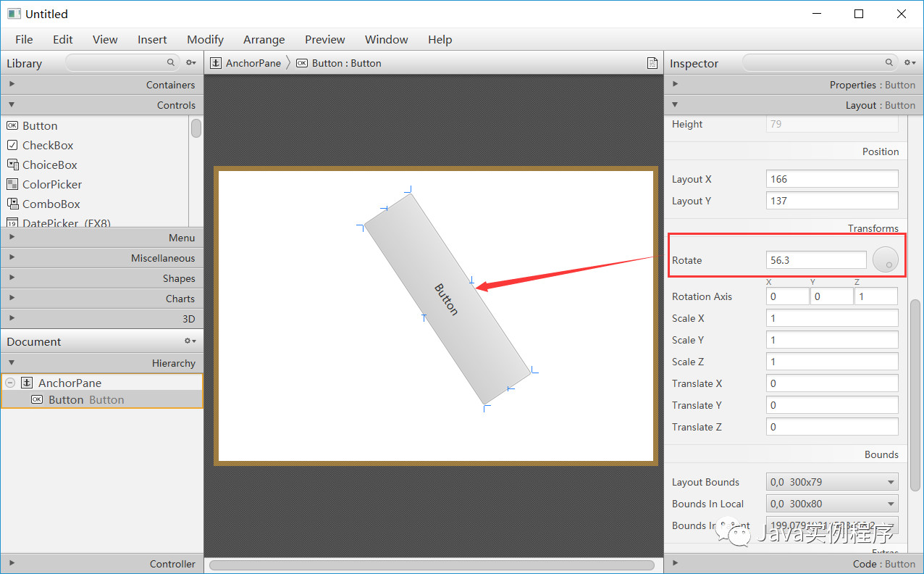Open the Bounds In Local dropdown
This screenshot has height=574, width=924.
tap(832, 504)
